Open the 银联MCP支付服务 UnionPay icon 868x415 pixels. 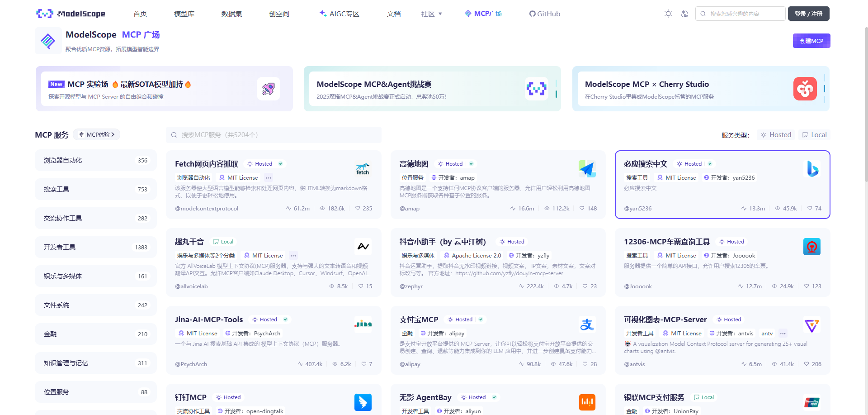pos(812,402)
